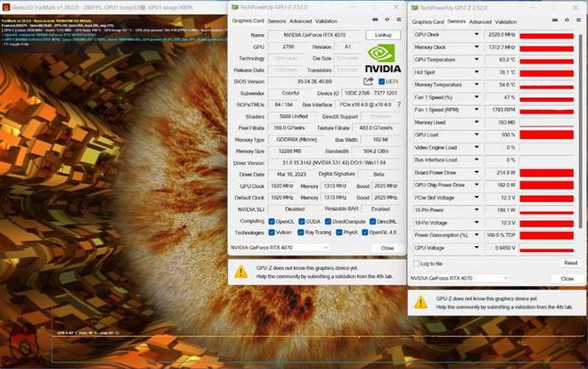This screenshot has height=369, width=588.
Task: Enable the Log to file checkbox
Action: (x=416, y=264)
